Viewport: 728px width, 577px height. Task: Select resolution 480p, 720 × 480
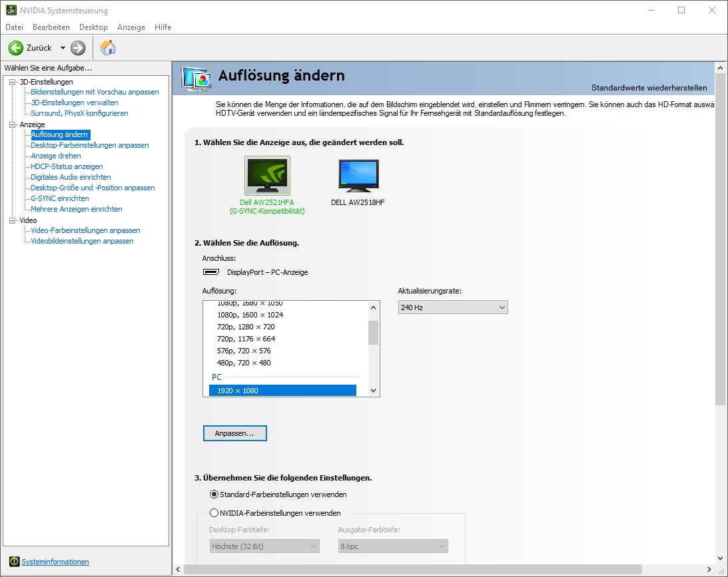click(244, 363)
